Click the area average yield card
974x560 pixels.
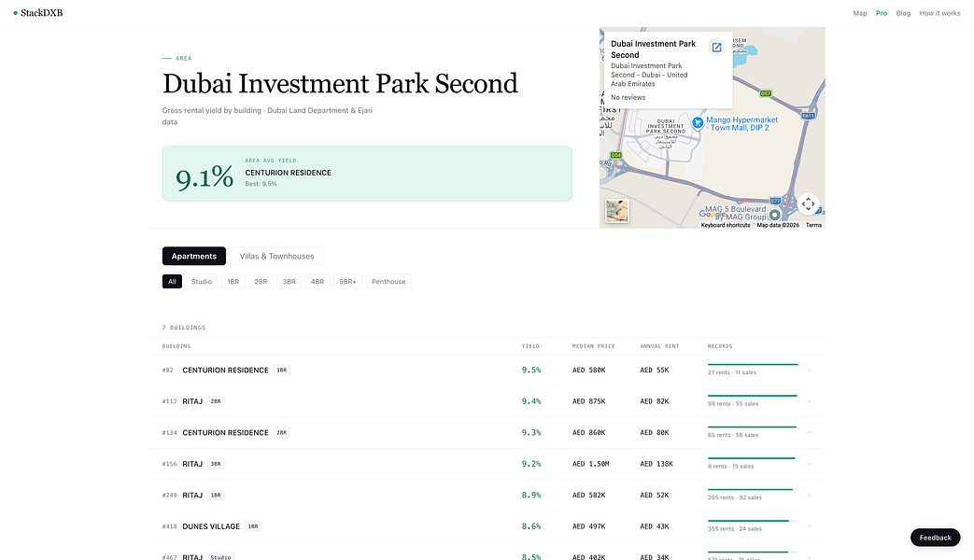[367, 174]
